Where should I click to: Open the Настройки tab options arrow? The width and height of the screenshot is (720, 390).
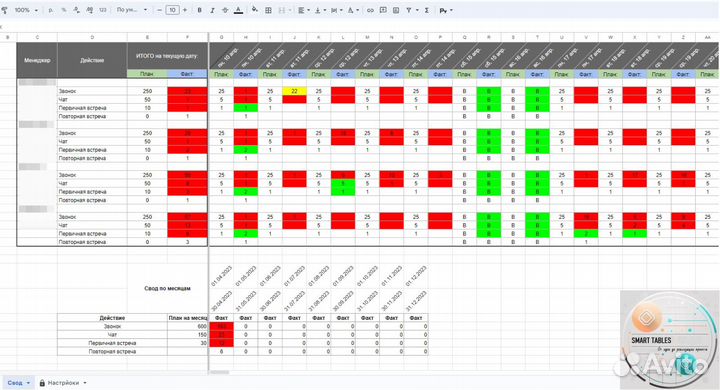[85, 383]
